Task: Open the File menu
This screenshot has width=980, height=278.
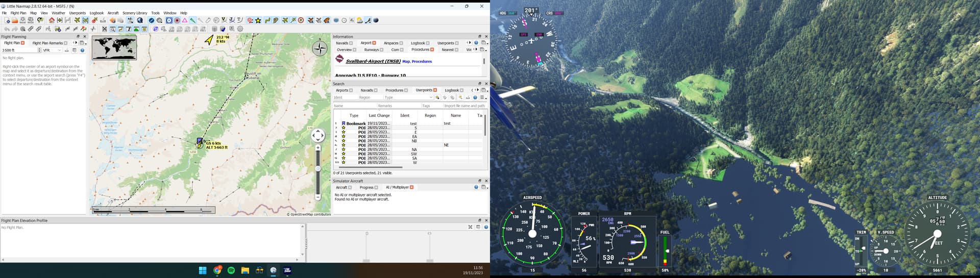Action: [4, 13]
